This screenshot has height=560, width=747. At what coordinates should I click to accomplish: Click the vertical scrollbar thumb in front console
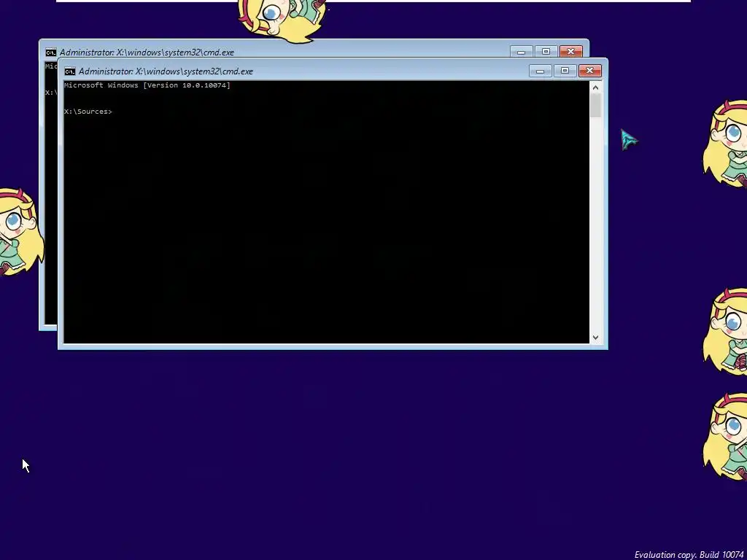click(x=595, y=106)
